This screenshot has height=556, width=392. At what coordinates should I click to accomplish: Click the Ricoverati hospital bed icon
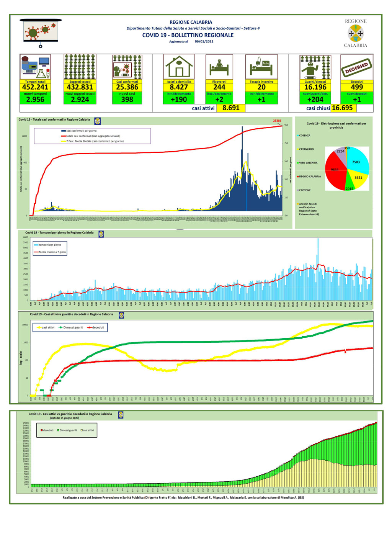pyautogui.click(x=219, y=67)
